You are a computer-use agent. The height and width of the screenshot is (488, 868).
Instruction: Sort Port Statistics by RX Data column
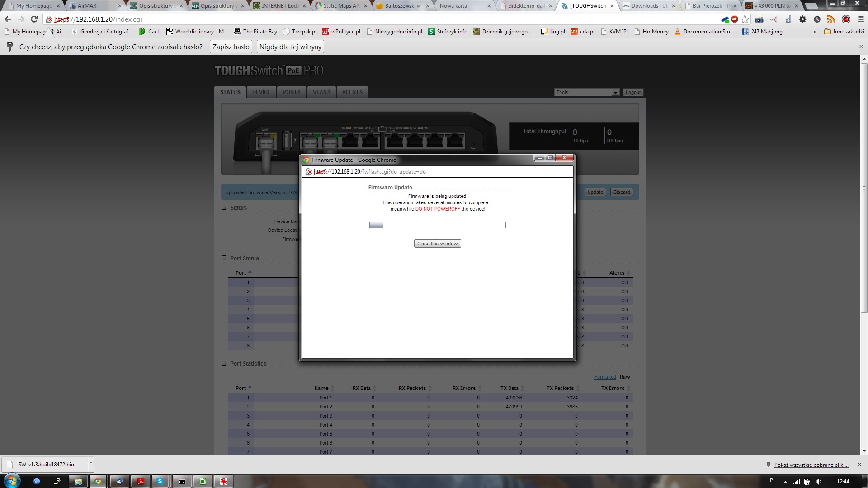coord(364,388)
